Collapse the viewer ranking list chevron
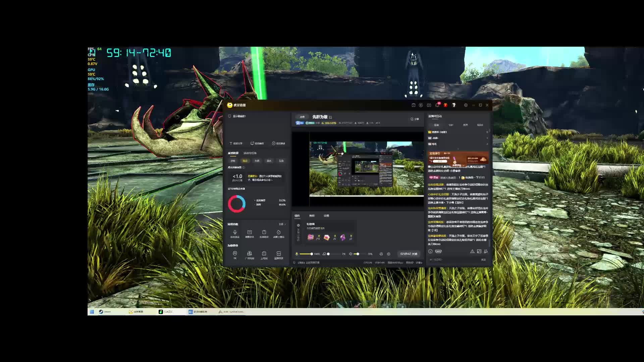The width and height of the screenshot is (644, 362). click(x=458, y=148)
